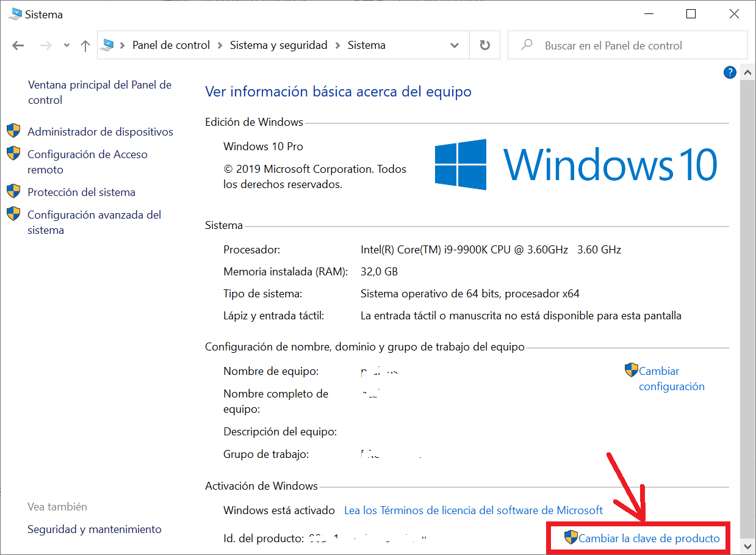Click the shield icon next to Protección del sistema

[13, 191]
